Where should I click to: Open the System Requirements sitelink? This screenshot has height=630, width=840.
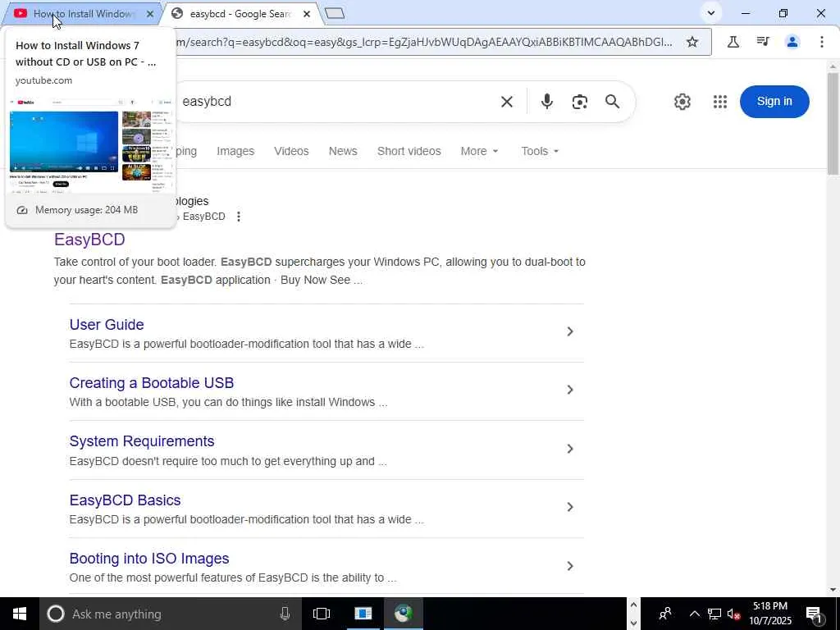pos(142,441)
